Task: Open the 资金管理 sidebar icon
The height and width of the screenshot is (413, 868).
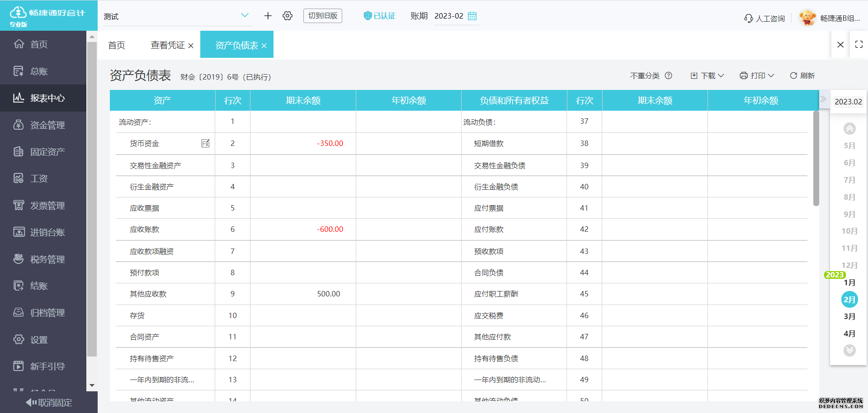Action: click(x=19, y=125)
